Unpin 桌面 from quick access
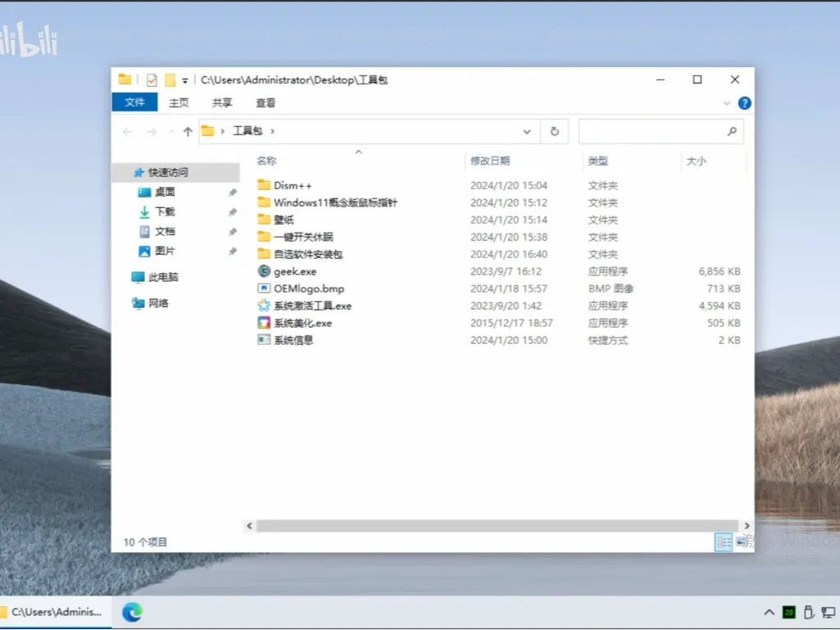The width and height of the screenshot is (840, 630). click(233, 192)
